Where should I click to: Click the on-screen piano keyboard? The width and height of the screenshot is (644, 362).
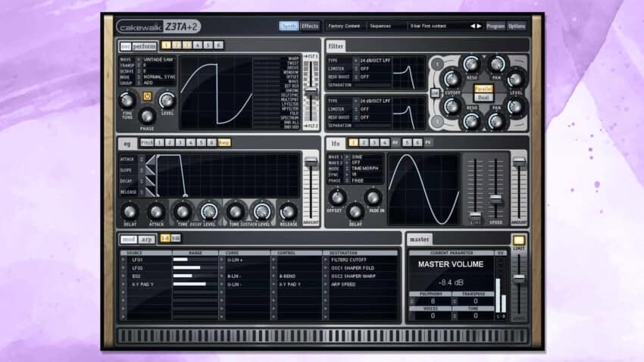tap(323, 335)
